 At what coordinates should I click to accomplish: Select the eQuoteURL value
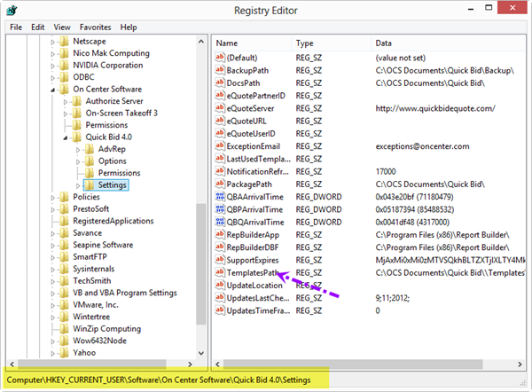[x=246, y=121]
